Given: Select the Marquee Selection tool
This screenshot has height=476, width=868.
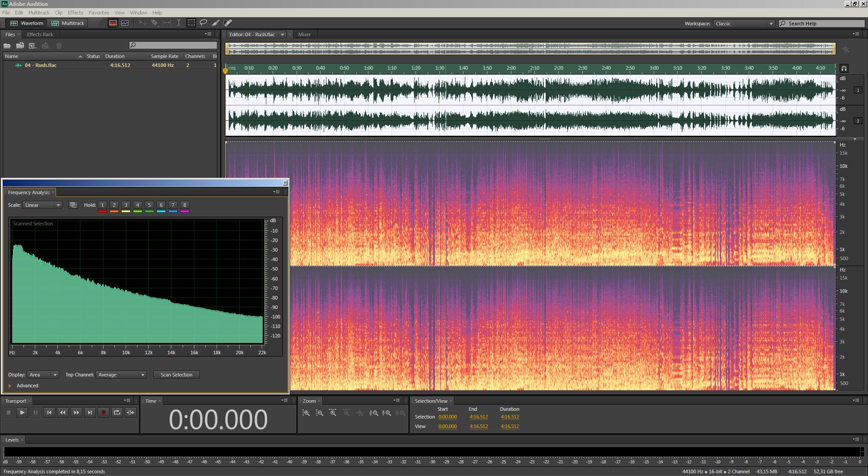Looking at the screenshot, I should pyautogui.click(x=192, y=23).
